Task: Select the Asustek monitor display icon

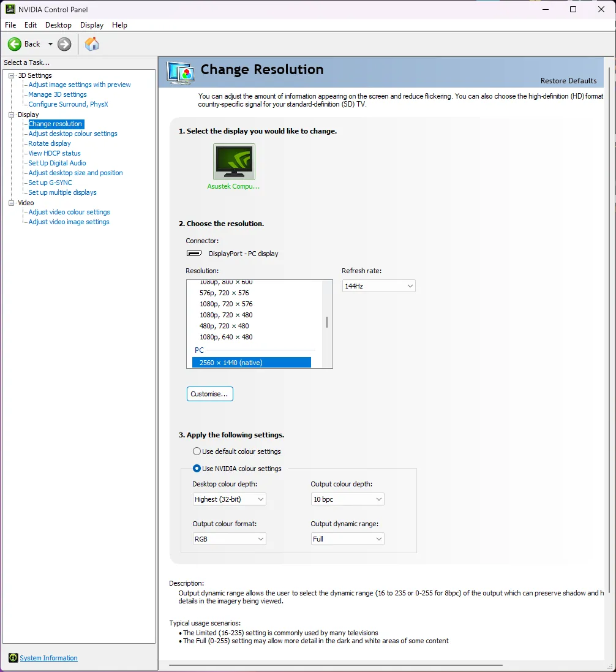Action: click(234, 162)
